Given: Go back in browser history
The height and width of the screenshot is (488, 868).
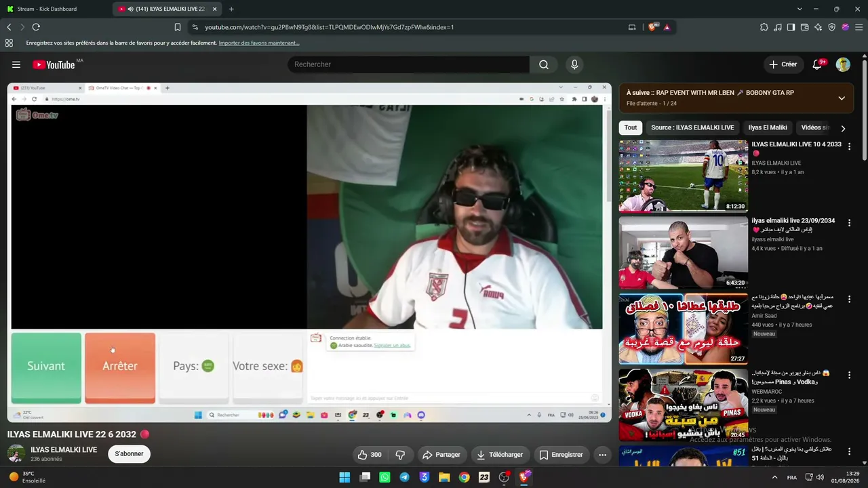Looking at the screenshot, I should pos(9,27).
